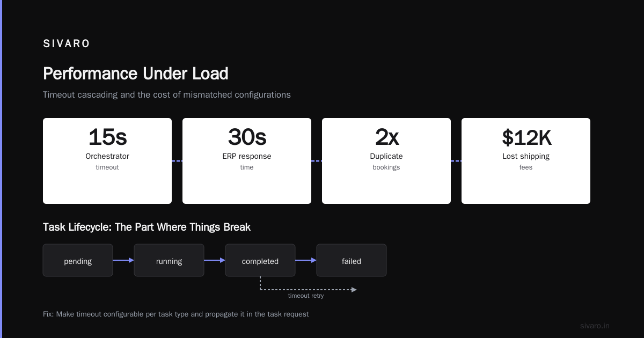Click dashed connector between 15s and 30s cards
Image resolution: width=644 pixels, height=338 pixels.
click(177, 161)
